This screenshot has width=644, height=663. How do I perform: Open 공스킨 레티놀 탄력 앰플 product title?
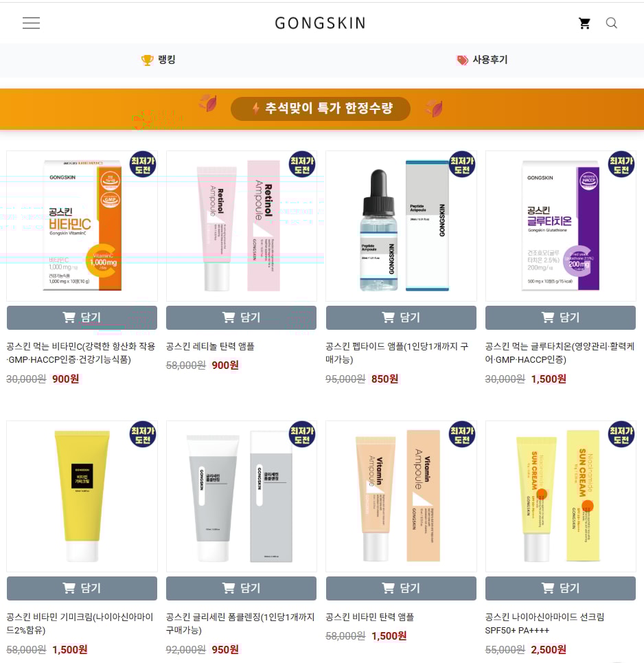tap(210, 346)
